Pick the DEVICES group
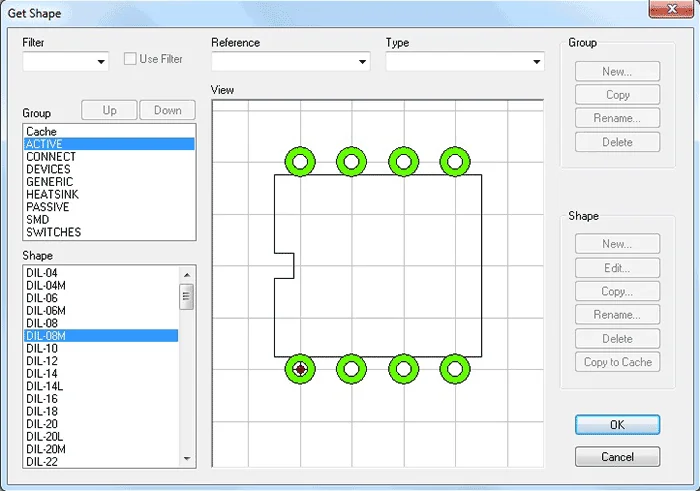700x491 pixels. point(109,169)
